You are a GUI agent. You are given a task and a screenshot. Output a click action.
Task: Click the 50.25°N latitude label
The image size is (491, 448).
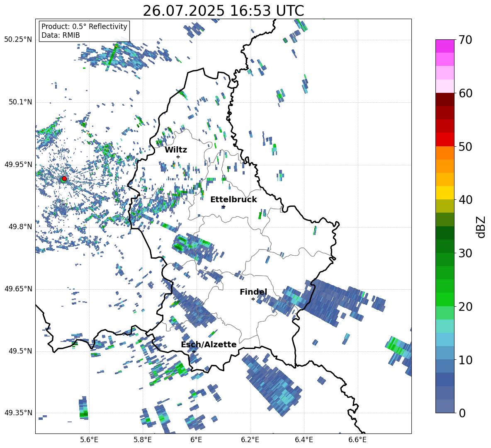tap(18, 40)
